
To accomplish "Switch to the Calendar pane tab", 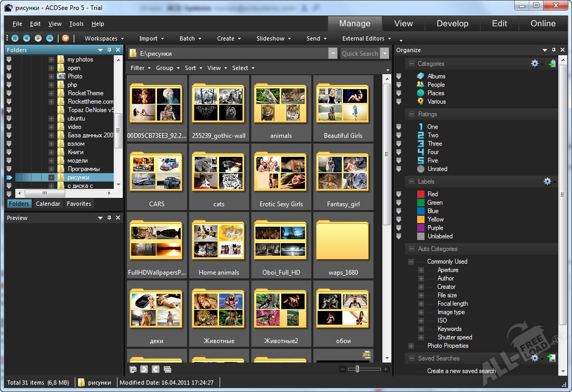I will click(48, 204).
